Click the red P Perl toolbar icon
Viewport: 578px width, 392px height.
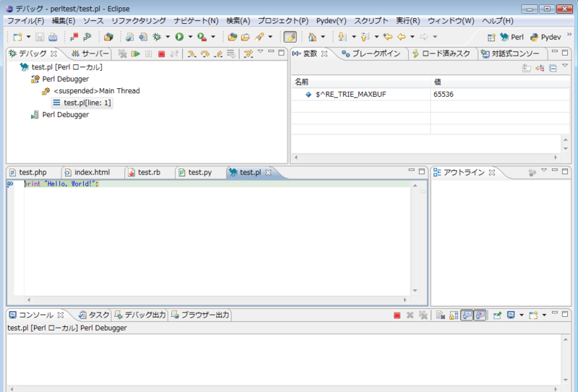[74, 37]
